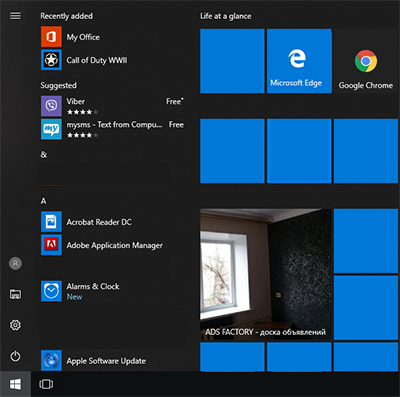Open Adobe Application Manager icon

pos(51,245)
